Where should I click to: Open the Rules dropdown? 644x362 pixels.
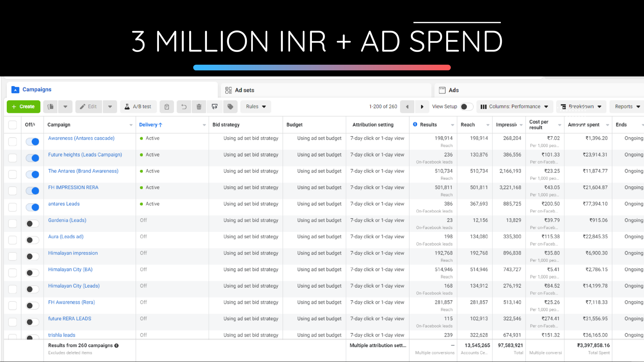tap(256, 107)
